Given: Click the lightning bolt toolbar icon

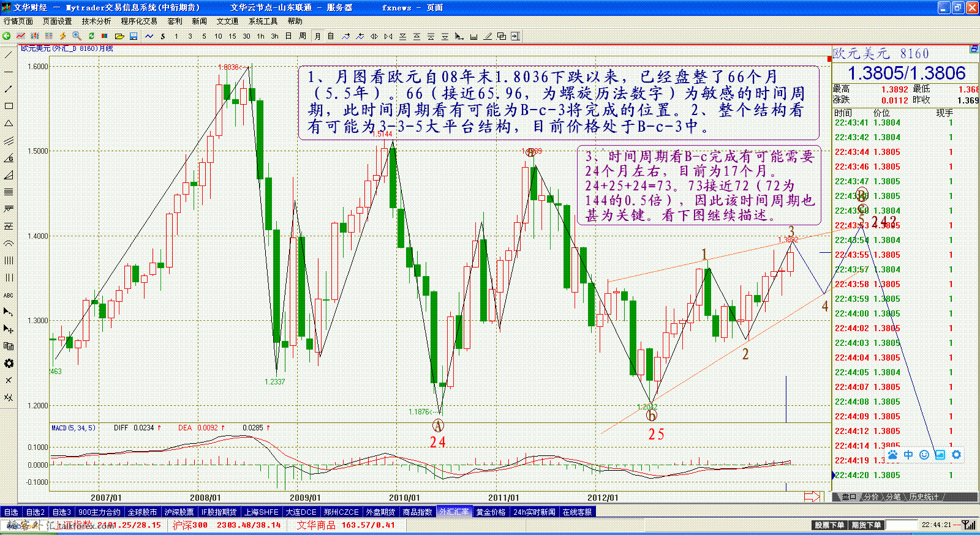Looking at the screenshot, I should tap(62, 36).
